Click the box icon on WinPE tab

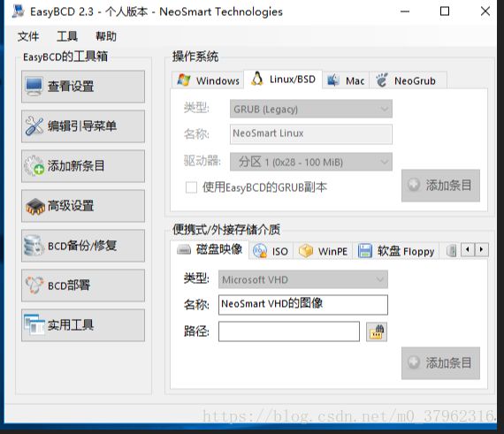[306, 251]
